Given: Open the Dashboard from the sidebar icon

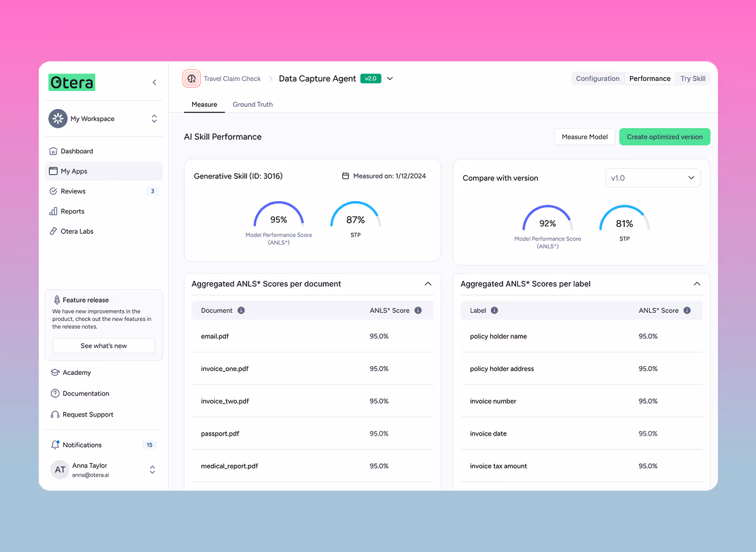Looking at the screenshot, I should click(x=53, y=151).
